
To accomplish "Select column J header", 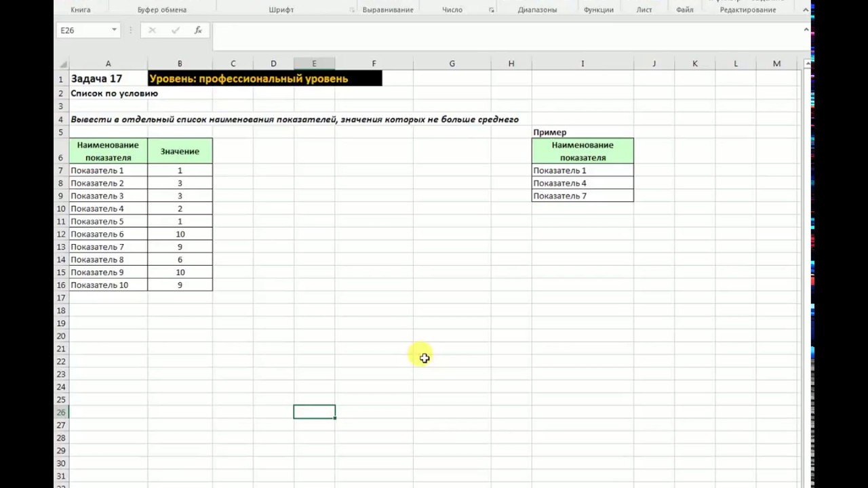I will (654, 64).
